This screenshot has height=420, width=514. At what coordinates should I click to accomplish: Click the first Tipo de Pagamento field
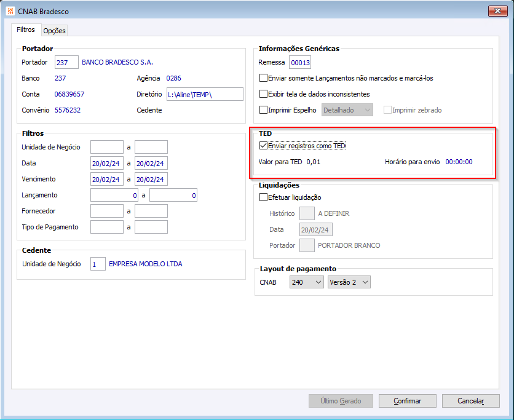[107, 227]
